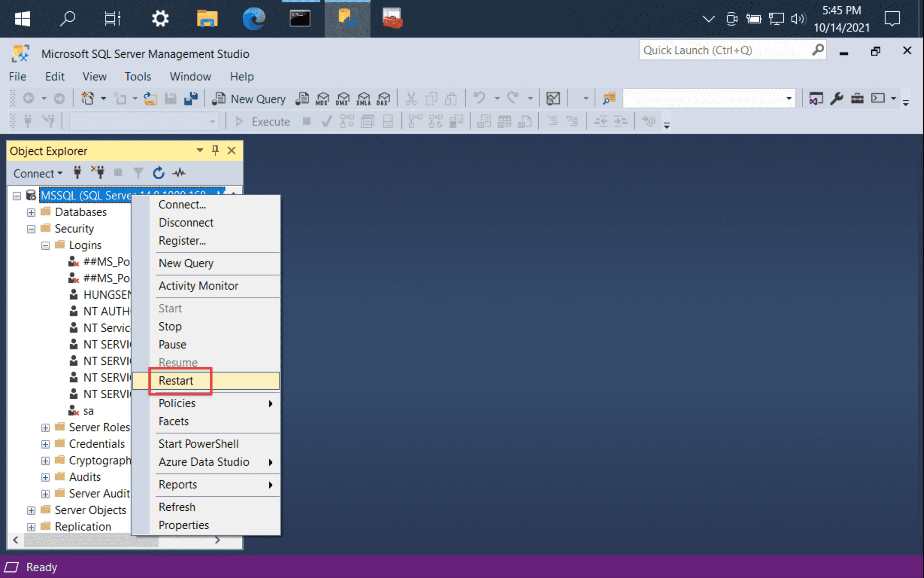Image resolution: width=924 pixels, height=578 pixels.
Task: Open File Explorer from the taskbar
Action: click(x=207, y=19)
